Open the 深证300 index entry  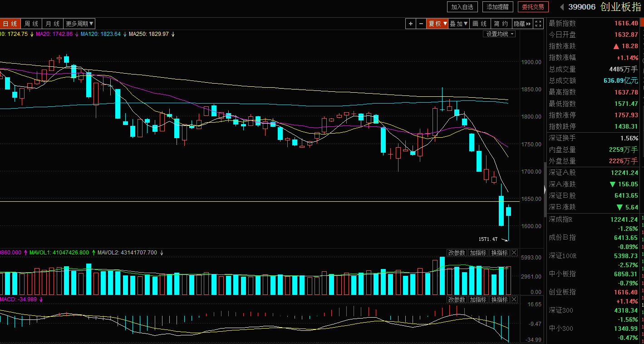click(594, 314)
